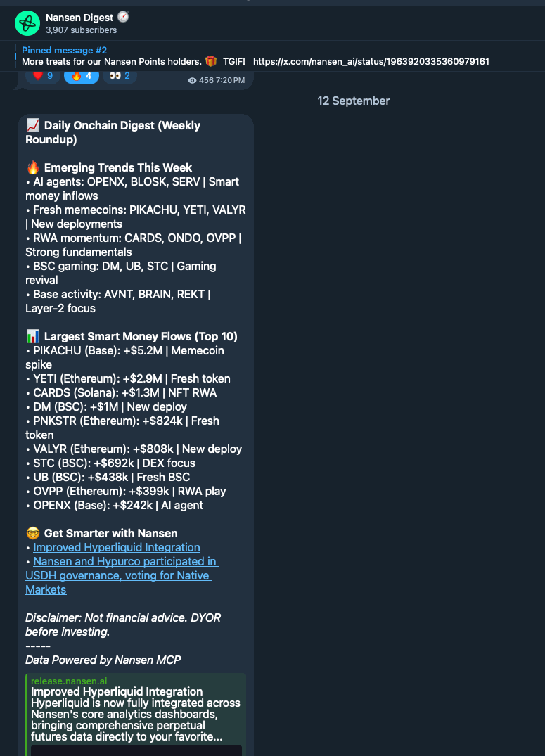Toggle the eyes reaction with 2 votes
Image resolution: width=545 pixels, height=756 pixels.
(120, 76)
